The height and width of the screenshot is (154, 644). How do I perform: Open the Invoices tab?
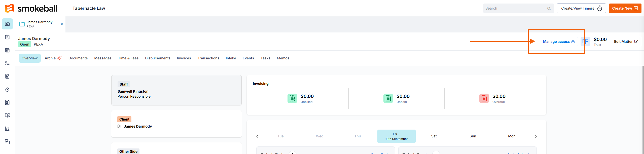point(184,58)
